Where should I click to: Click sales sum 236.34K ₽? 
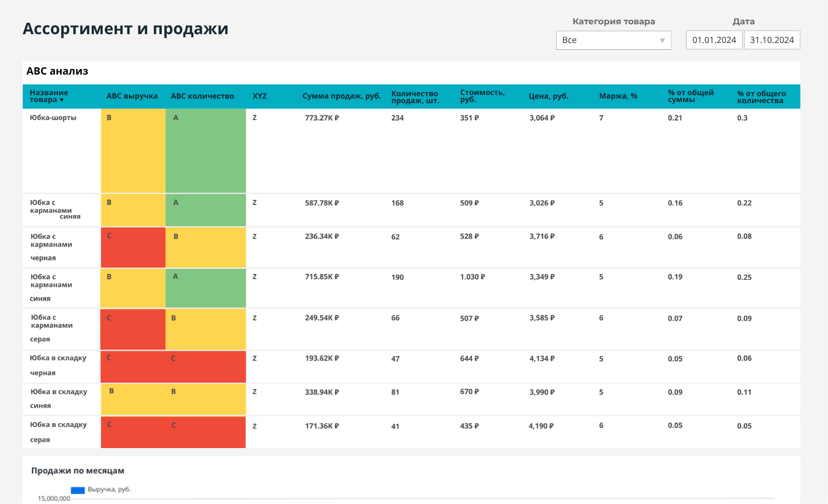[322, 237]
